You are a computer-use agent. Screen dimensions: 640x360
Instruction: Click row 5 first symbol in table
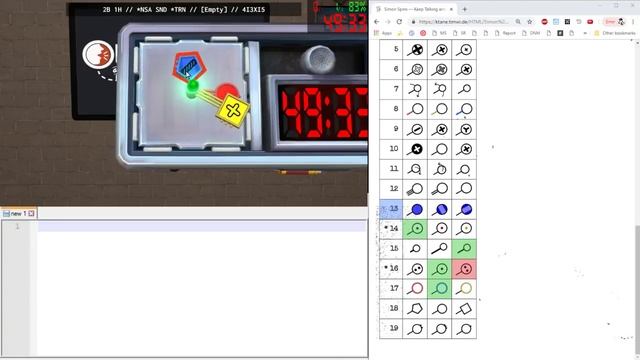click(415, 50)
